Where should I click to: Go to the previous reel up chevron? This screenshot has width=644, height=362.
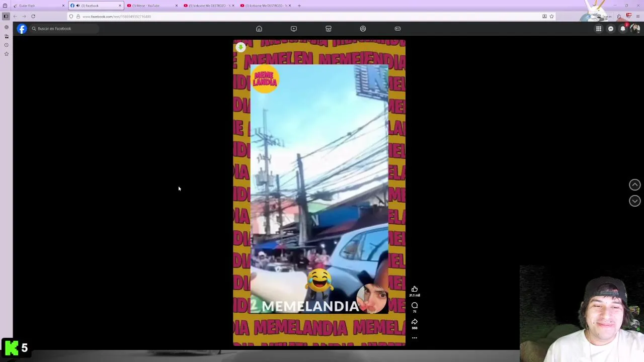pos(635,185)
